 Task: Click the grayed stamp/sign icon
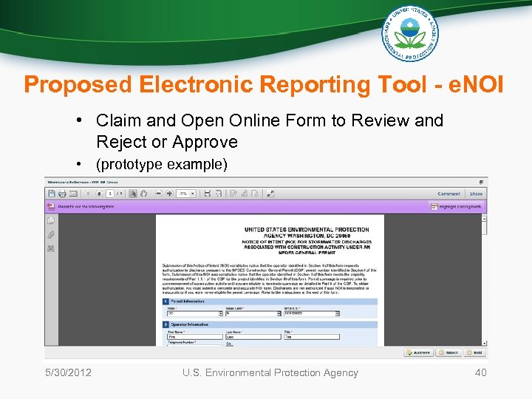click(255, 194)
